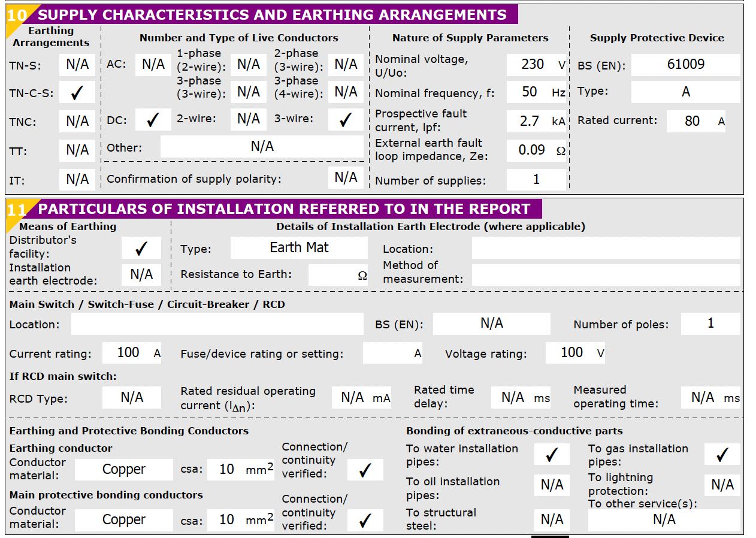
Task: Edit the Nominal frequency field
Action: coord(536,92)
